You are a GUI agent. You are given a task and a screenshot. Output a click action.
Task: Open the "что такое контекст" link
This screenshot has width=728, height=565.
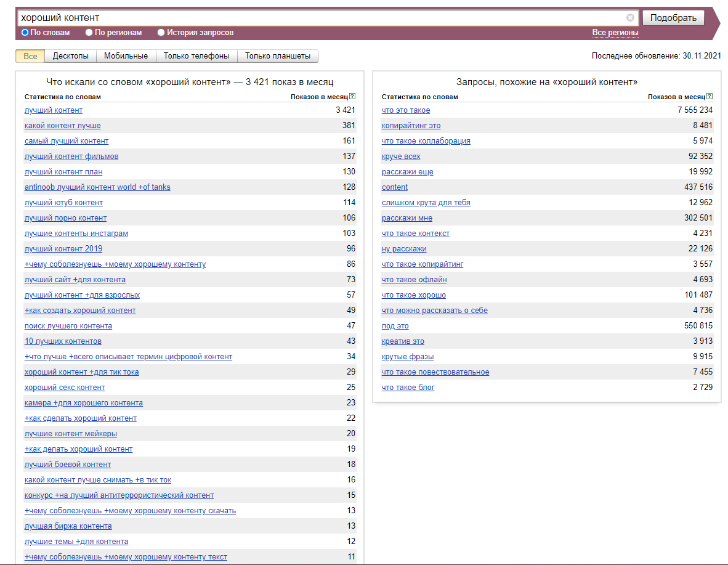pos(416,234)
